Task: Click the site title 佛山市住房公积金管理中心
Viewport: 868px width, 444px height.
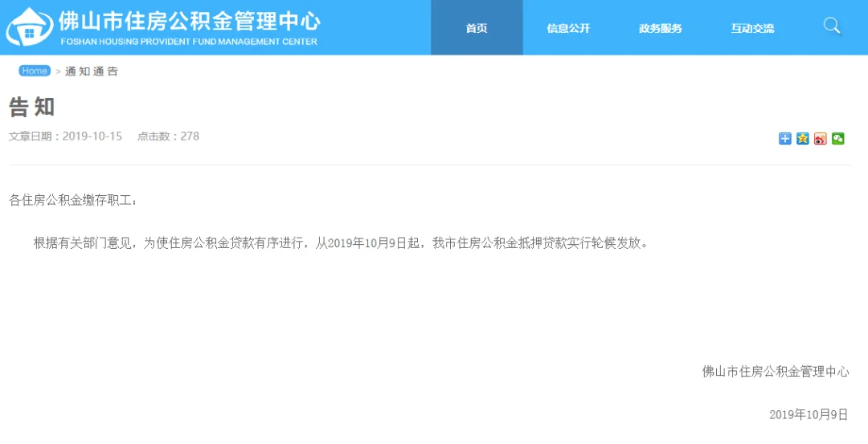Action: pyautogui.click(x=190, y=21)
